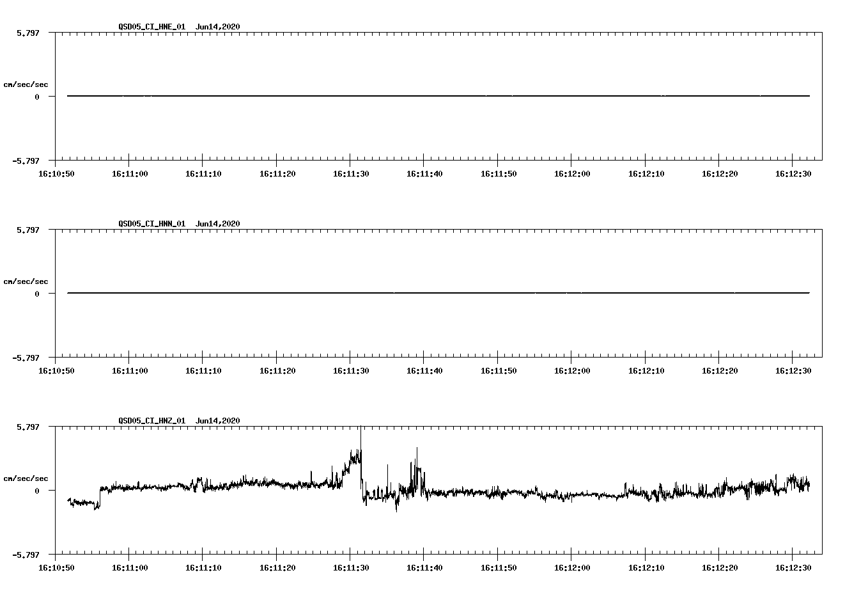This screenshot has height=591, width=868.
Task: Click the 5.797 upper limit of HNZ plot
Action: (27, 427)
